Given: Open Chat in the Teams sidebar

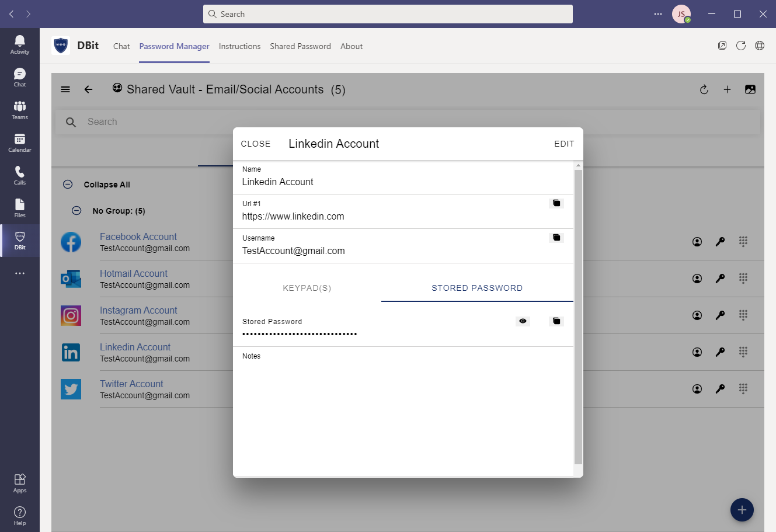Looking at the screenshot, I should (20, 77).
